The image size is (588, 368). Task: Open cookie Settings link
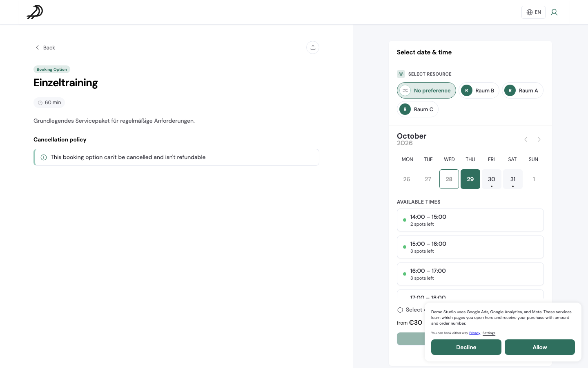point(489,333)
